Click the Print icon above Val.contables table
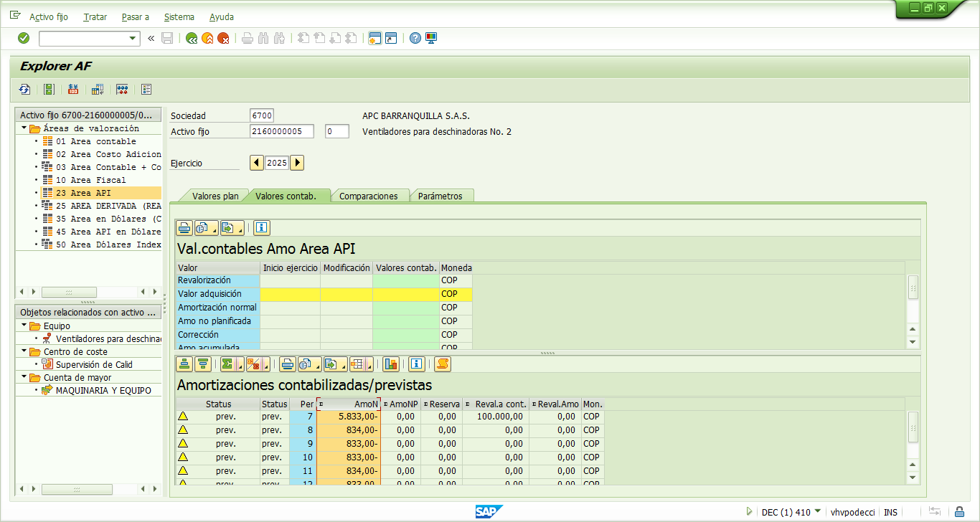This screenshot has height=522, width=980. [184, 228]
